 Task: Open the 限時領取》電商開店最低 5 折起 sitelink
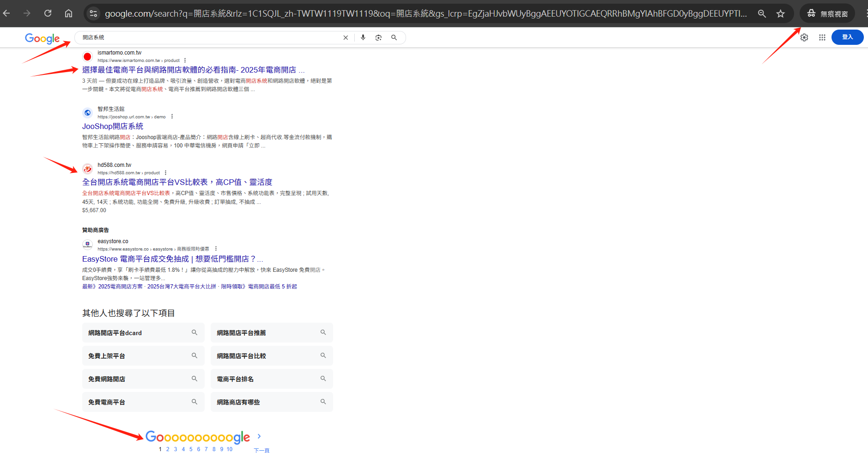click(x=259, y=287)
